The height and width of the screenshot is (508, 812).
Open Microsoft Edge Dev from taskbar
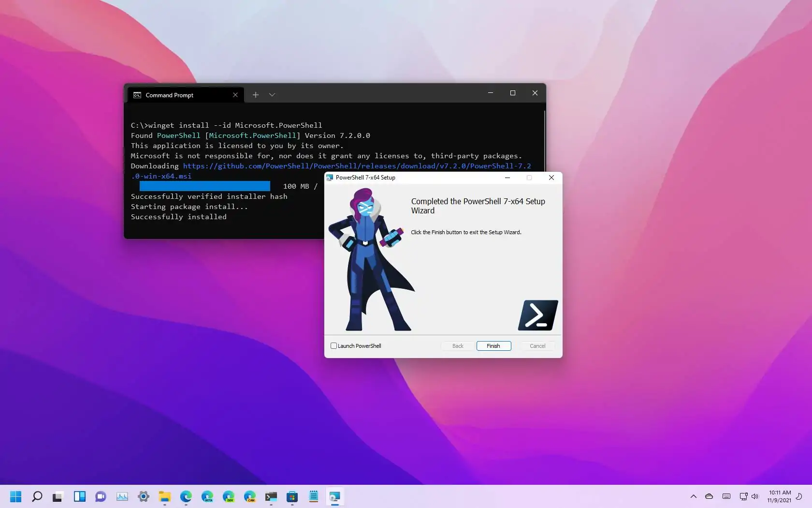pyautogui.click(x=228, y=497)
